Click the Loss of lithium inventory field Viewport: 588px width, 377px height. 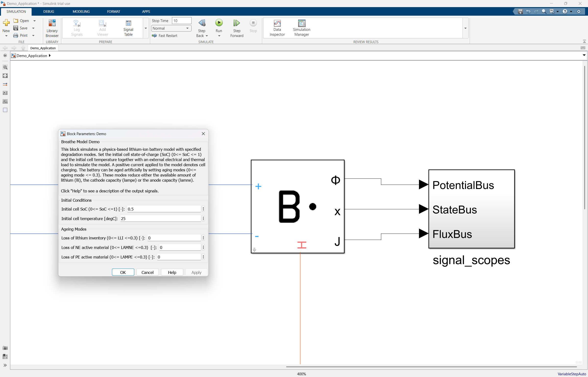coord(174,238)
